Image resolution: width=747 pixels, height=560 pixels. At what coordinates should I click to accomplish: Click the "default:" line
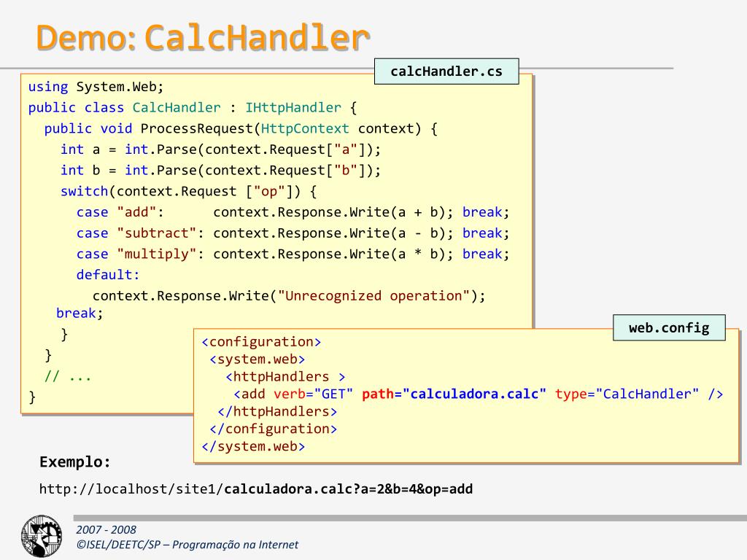pyautogui.click(x=108, y=275)
